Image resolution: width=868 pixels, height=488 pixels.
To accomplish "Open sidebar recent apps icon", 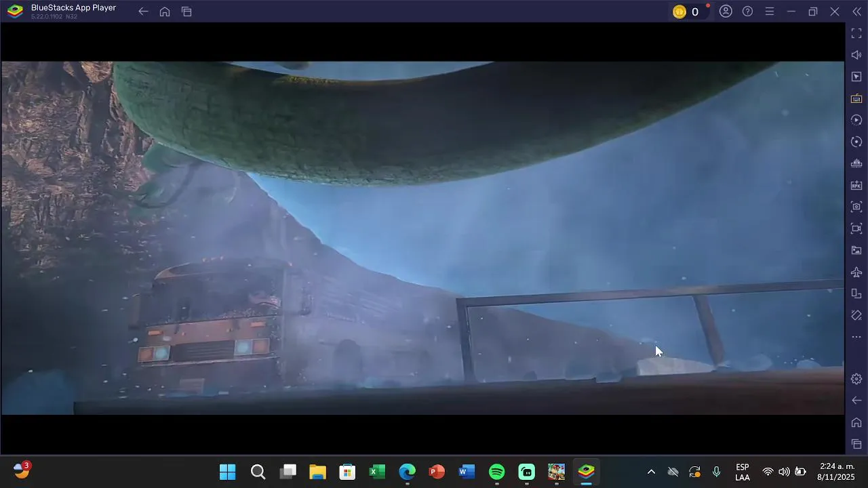I will 856,444.
